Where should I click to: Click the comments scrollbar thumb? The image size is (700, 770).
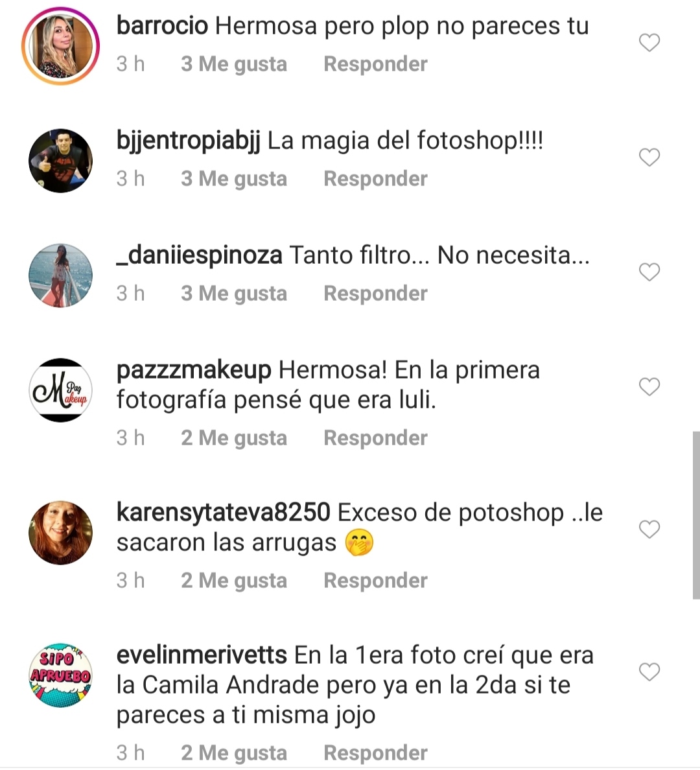(696, 515)
